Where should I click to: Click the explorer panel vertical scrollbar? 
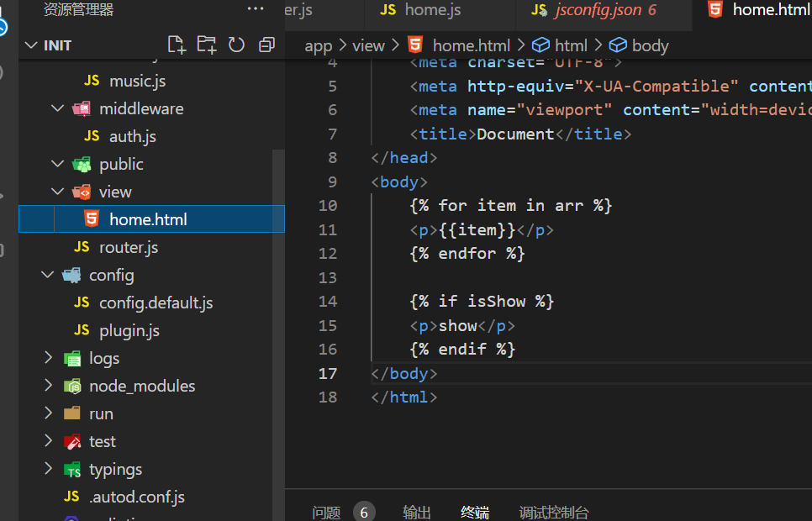pos(278,335)
